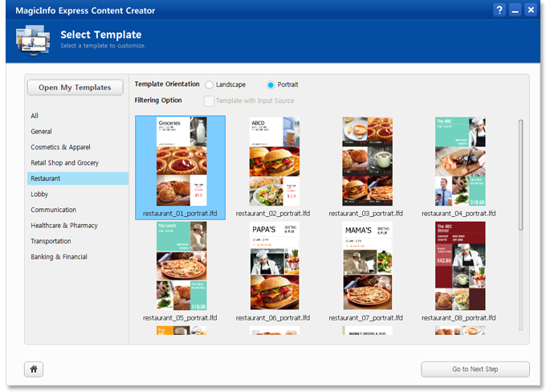The image size is (546, 392).
Task: Go to Next Step button
Action: (x=475, y=369)
